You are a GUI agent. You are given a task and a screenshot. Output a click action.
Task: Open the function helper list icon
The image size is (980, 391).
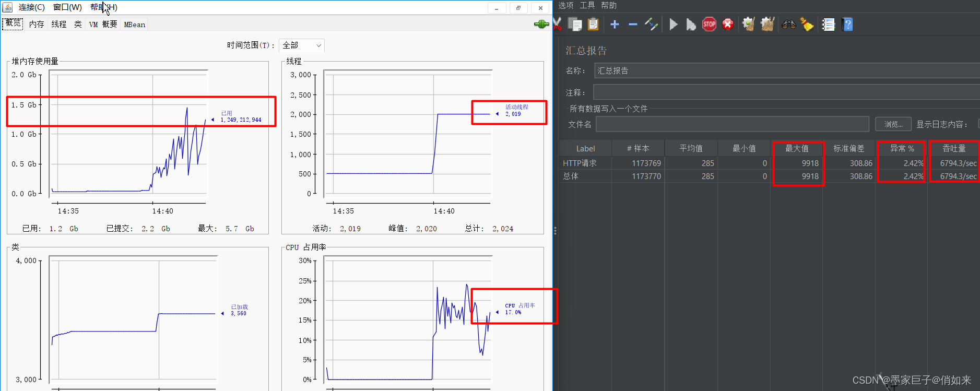click(829, 24)
